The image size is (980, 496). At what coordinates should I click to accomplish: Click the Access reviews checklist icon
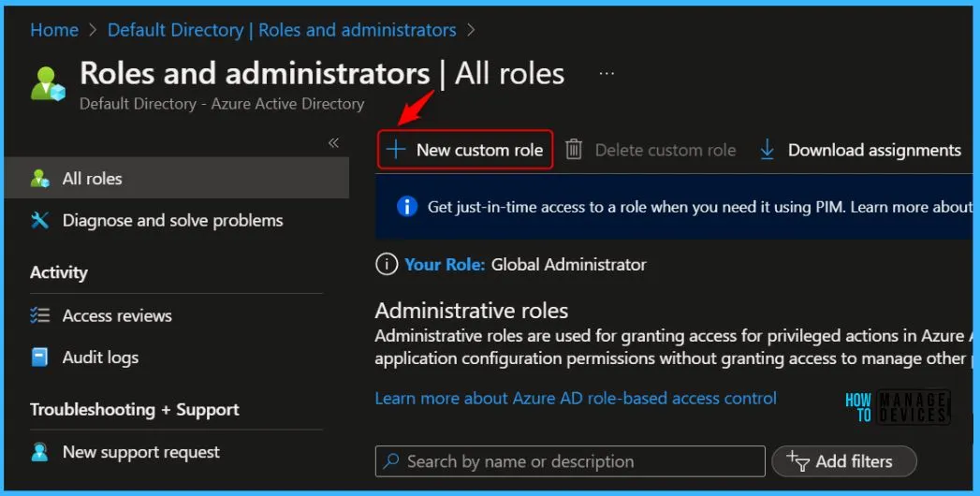[40, 314]
